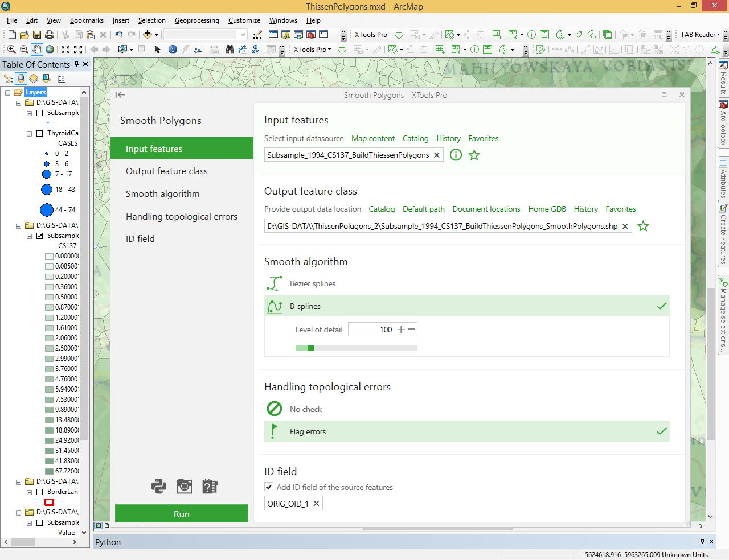The image size is (729, 560).
Task: Collapse the Layers root node
Action: point(8,92)
